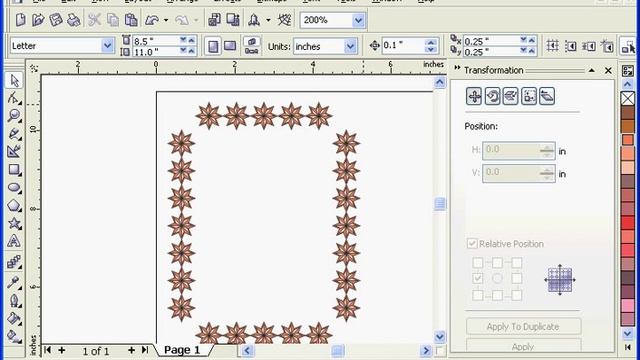Expand the application launcher dropdown arrow
Image resolution: width=640 pixels, height=360 pixels.
268,20
